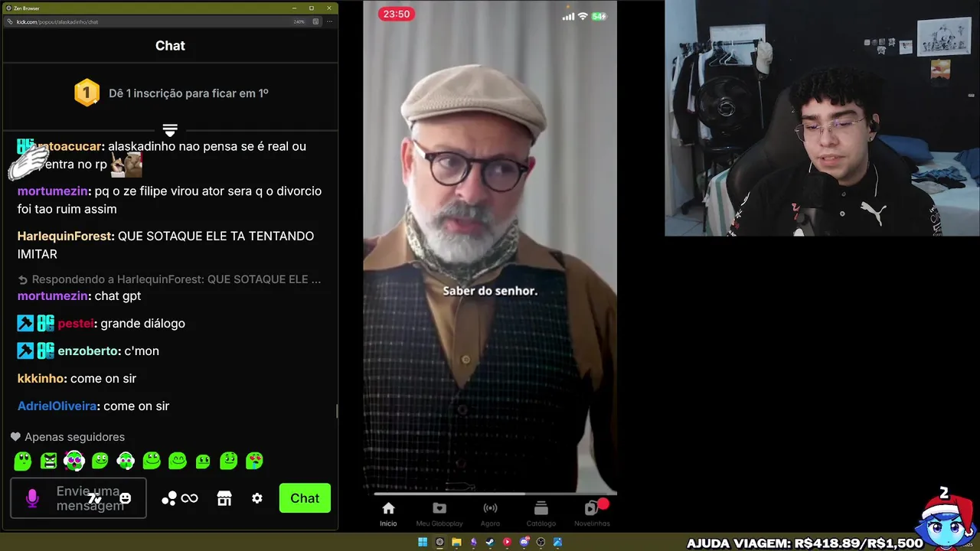Click username HarlequinForest in chat
Image resolution: width=980 pixels, height=551 pixels.
coord(64,236)
